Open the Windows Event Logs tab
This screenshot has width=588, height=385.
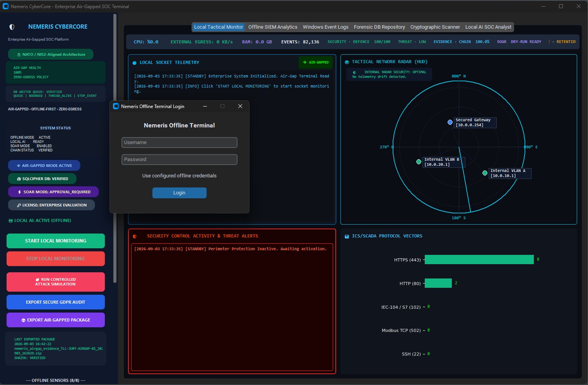coord(326,27)
